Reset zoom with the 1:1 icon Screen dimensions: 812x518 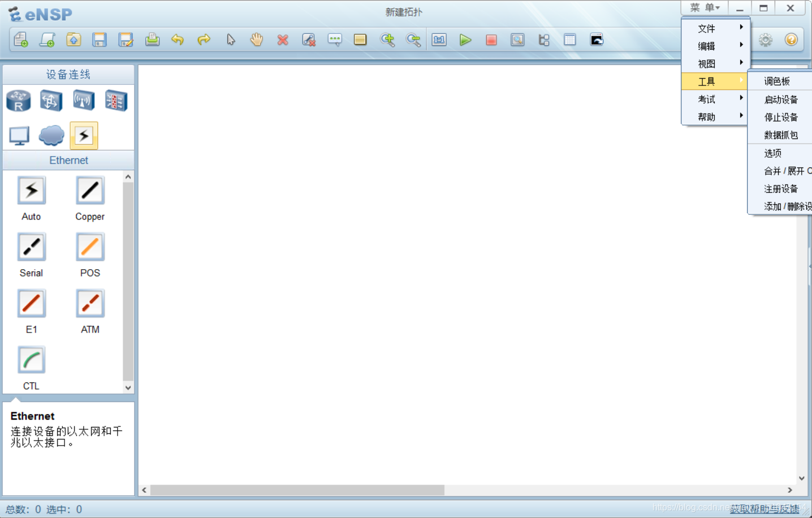click(439, 40)
